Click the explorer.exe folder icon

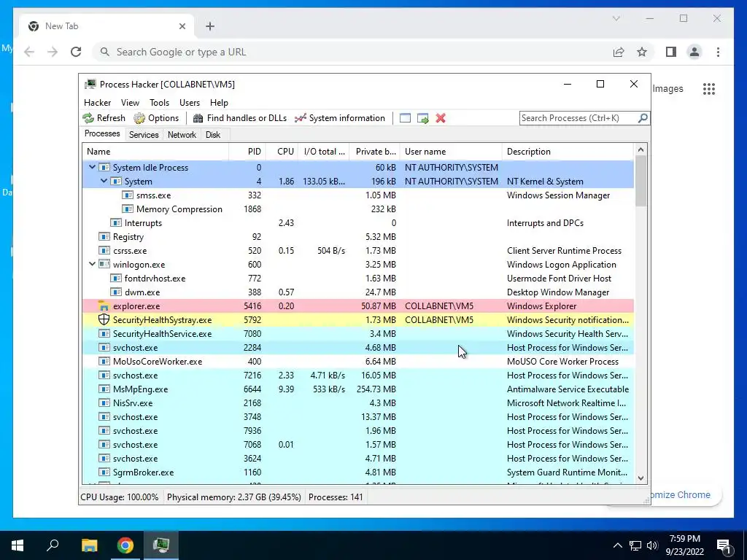pyautogui.click(x=104, y=306)
